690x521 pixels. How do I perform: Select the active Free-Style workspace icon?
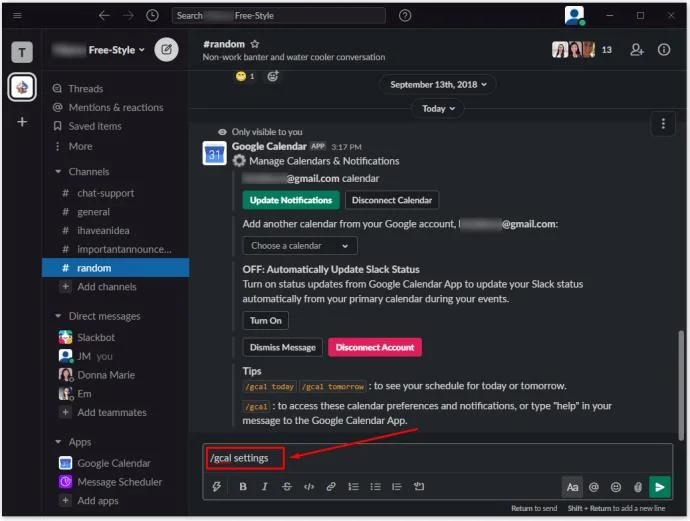pos(22,87)
